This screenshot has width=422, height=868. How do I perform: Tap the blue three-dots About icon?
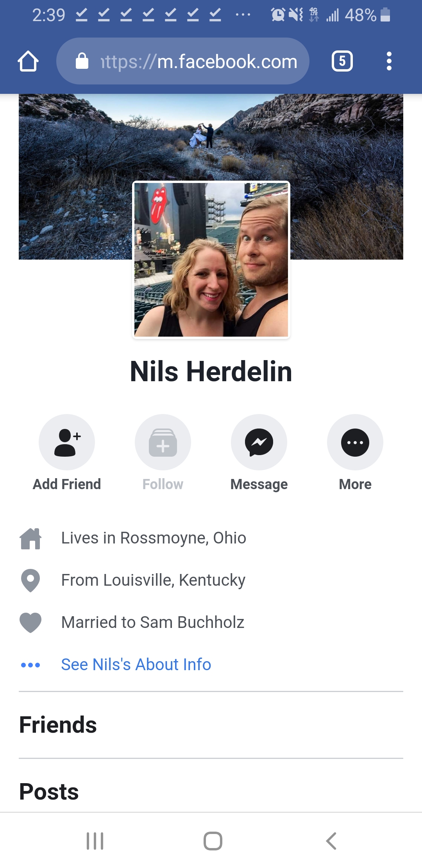tap(30, 665)
